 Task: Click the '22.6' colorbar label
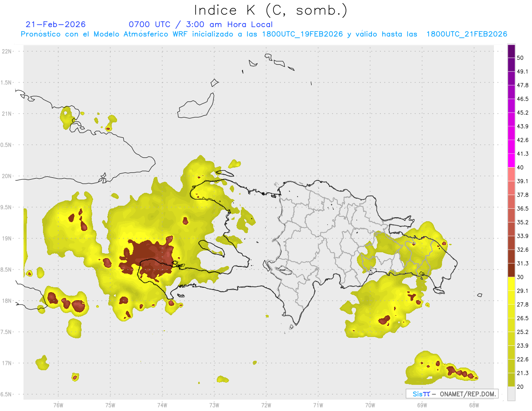point(523,360)
